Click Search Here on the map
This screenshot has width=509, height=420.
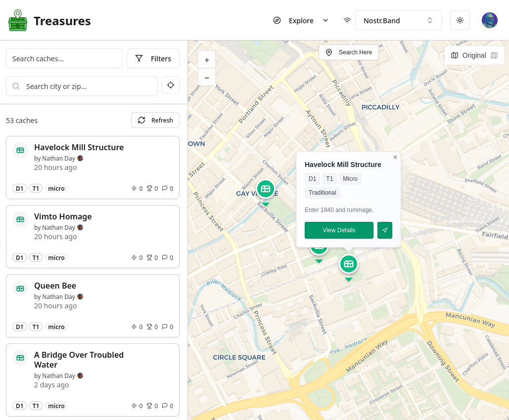point(349,52)
